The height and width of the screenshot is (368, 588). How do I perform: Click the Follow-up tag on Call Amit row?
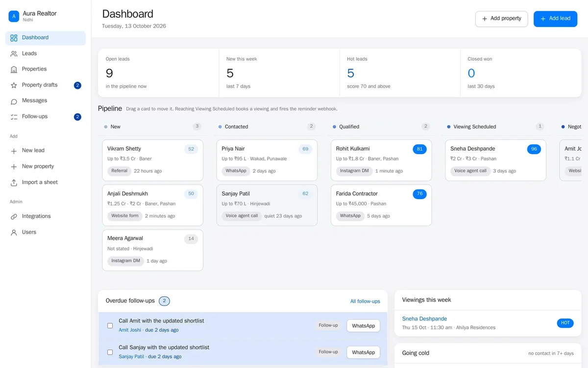point(328,325)
